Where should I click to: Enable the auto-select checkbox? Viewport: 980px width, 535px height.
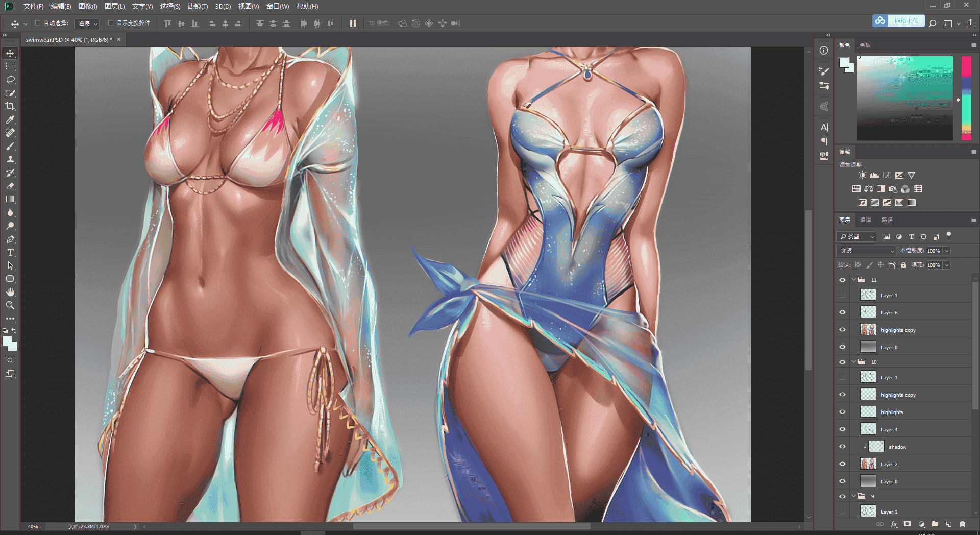[38, 23]
